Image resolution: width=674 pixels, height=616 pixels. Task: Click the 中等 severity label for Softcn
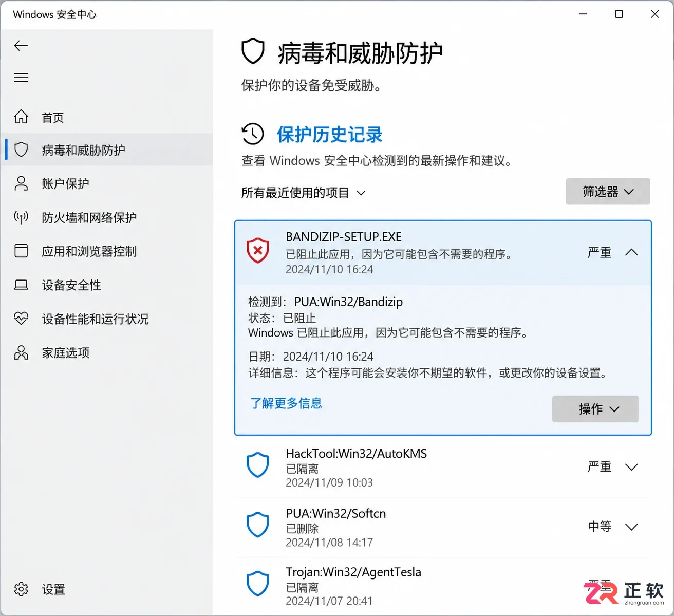[600, 527]
